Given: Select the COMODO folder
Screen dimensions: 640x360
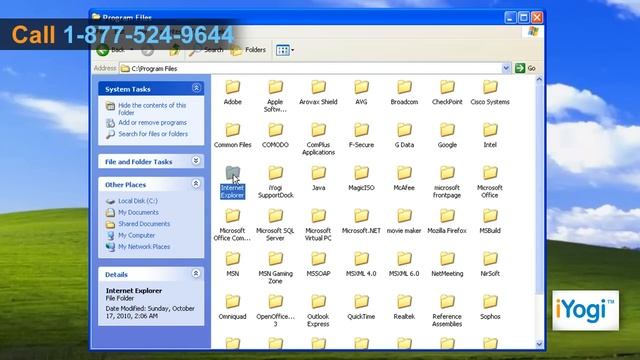Looking at the screenshot, I should 275,136.
